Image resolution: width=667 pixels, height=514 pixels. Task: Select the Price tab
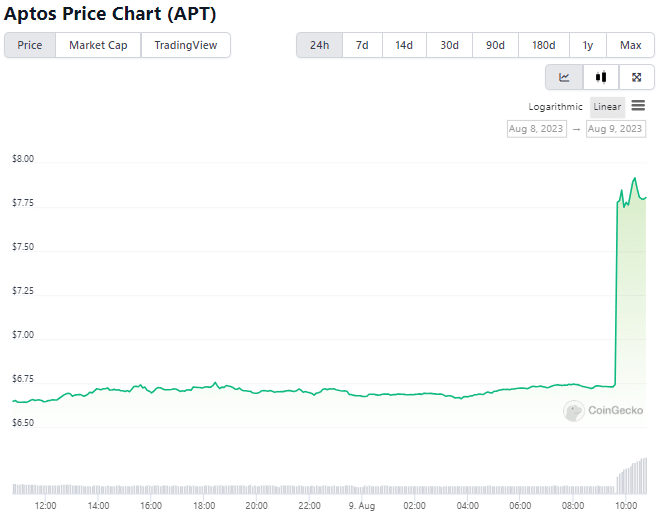pos(30,45)
